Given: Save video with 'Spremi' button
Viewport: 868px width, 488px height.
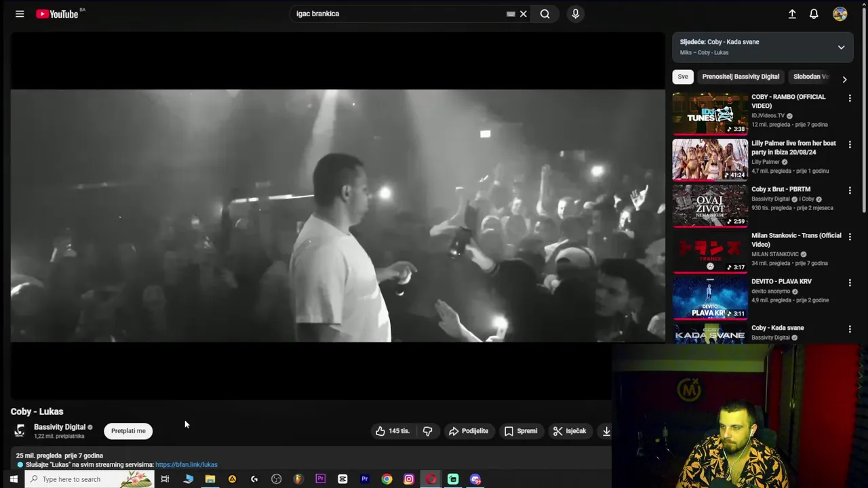Looking at the screenshot, I should click(x=521, y=431).
